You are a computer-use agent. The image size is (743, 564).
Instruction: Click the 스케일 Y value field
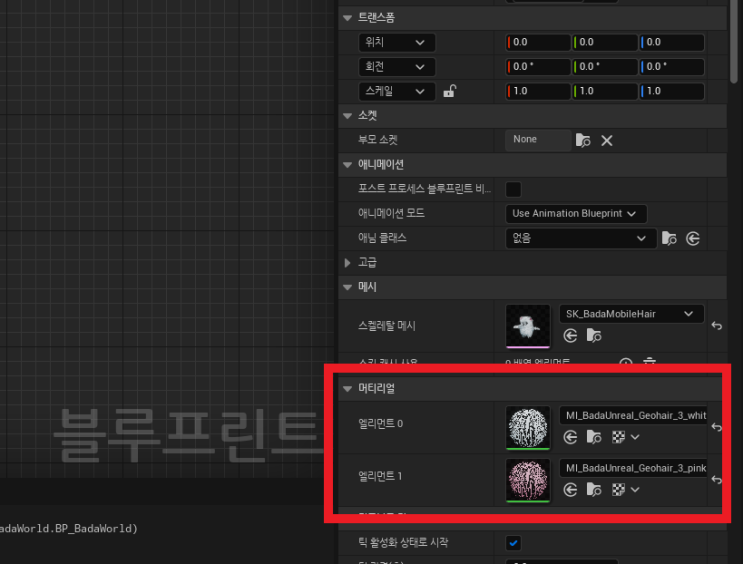pos(605,91)
